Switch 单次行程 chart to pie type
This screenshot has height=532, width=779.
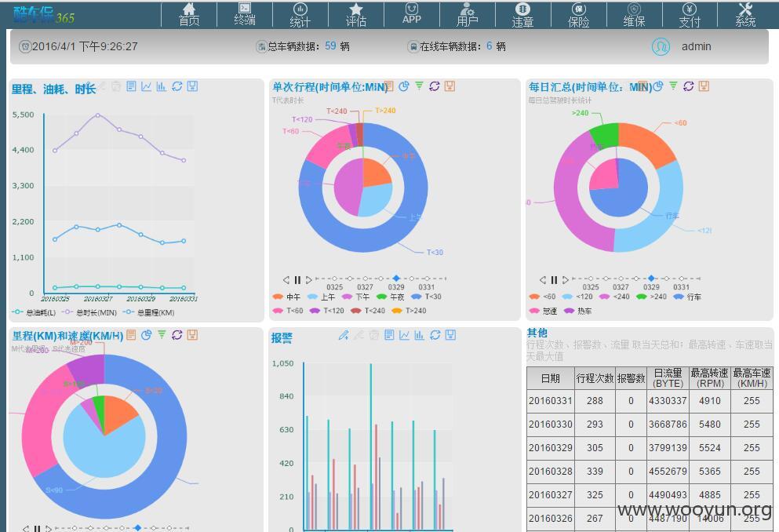tap(404, 86)
